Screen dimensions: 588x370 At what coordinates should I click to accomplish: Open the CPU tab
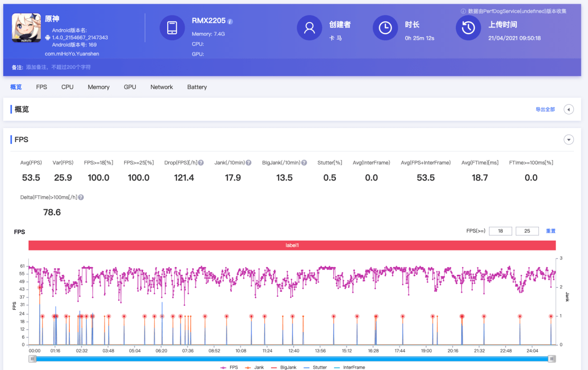click(67, 87)
